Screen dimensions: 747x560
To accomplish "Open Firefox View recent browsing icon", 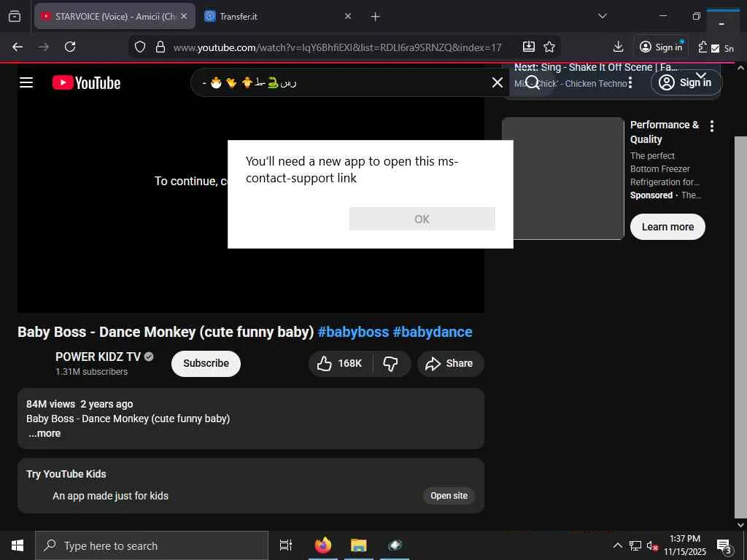I will [15, 16].
